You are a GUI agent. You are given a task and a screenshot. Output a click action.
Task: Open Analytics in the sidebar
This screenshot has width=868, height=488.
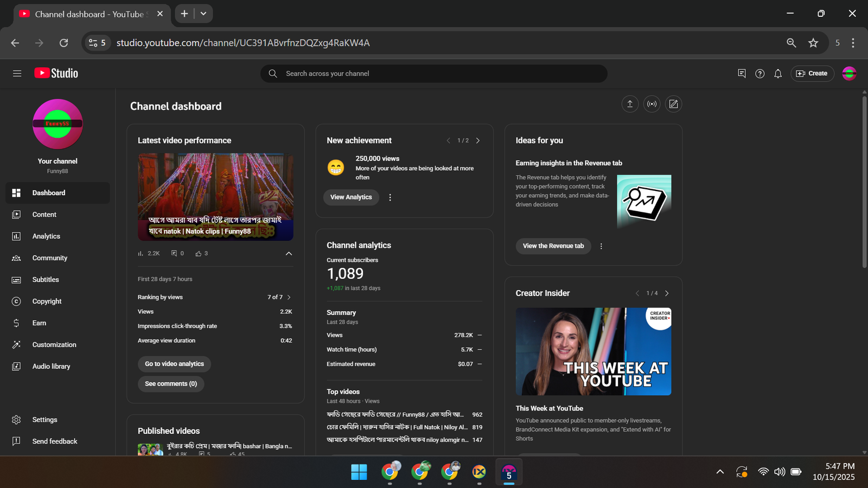pos(46,236)
